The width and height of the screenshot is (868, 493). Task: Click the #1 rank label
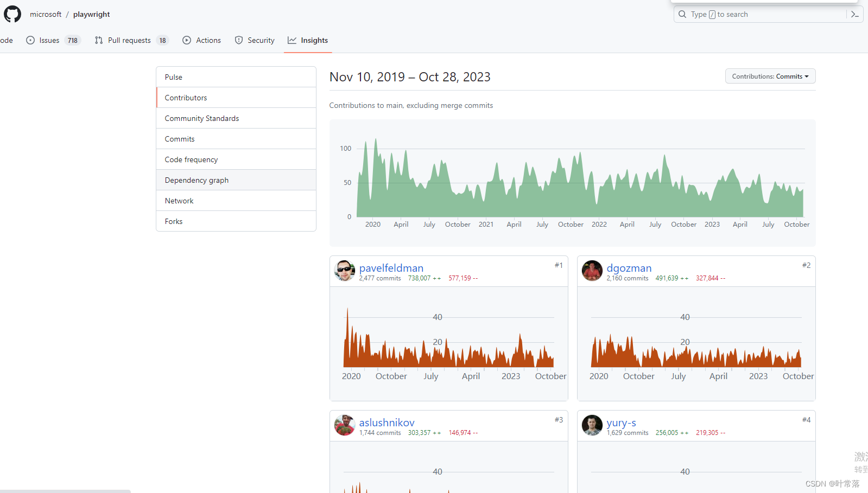click(559, 265)
